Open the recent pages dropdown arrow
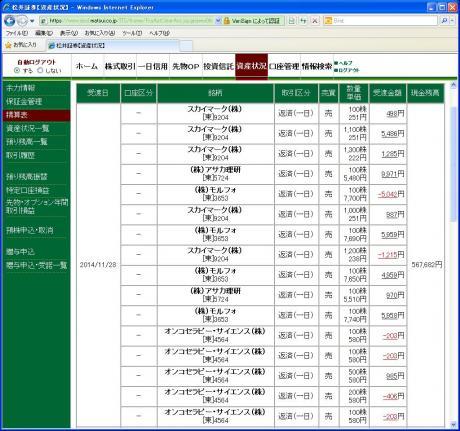 pos(32,21)
